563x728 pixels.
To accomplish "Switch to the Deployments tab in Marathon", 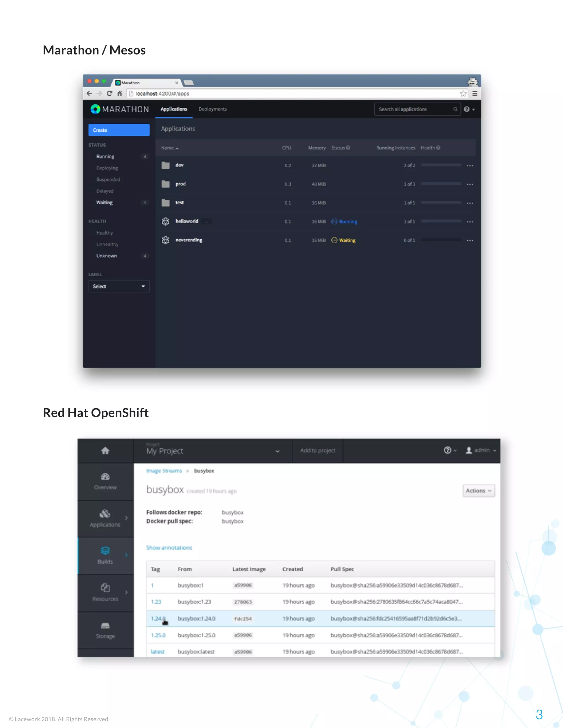I will [212, 109].
